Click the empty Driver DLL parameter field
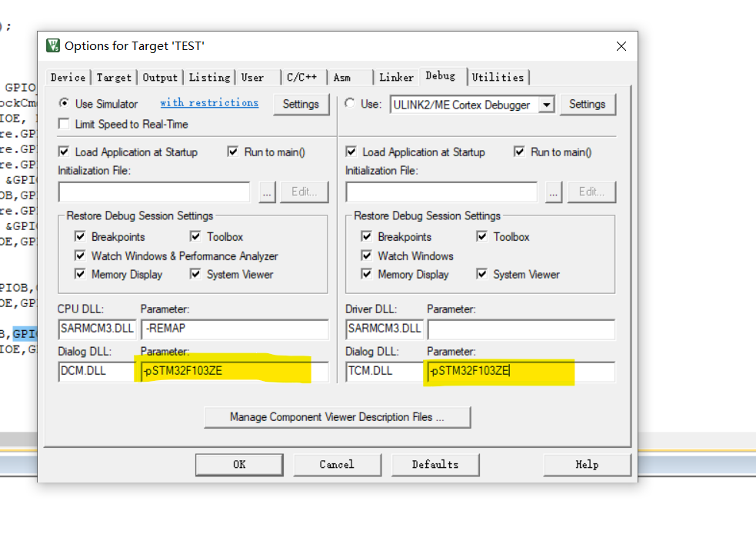Image resolution: width=756 pixels, height=551 pixels. [521, 329]
